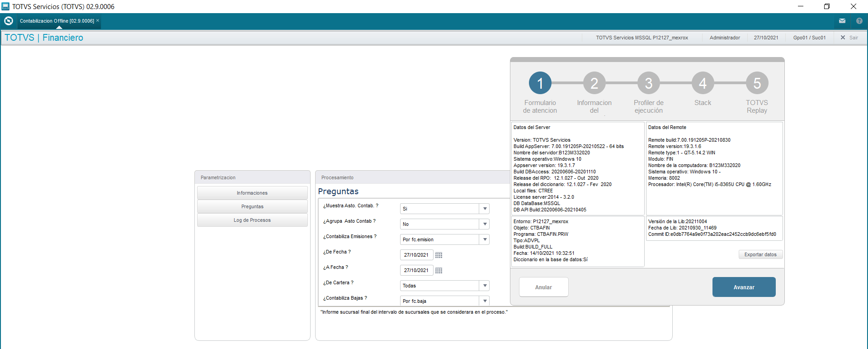Viewport: 868px width, 349px height.
Task: Click the Fecha: 14/10/2021 10:32:51 line
Action: coord(544,253)
